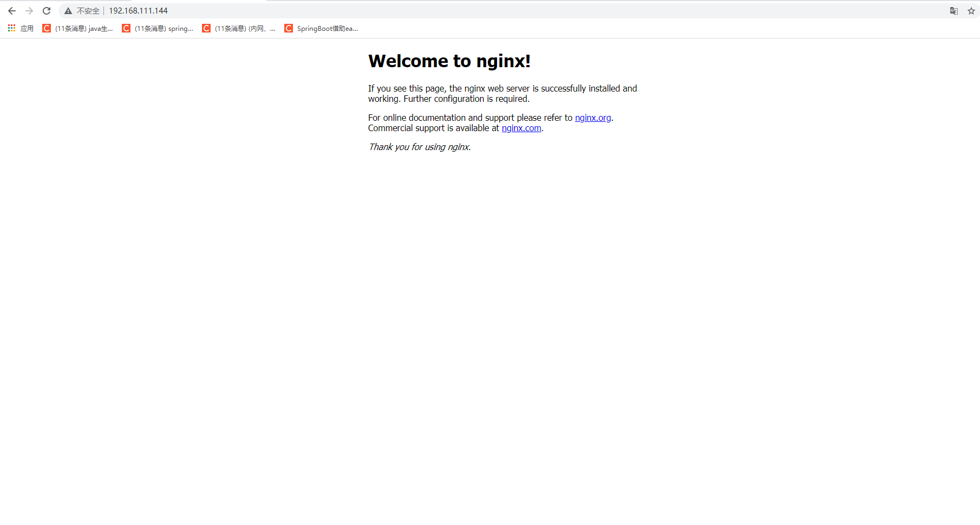
Task: Open the 内网 bookmark in bookmarks bar
Action: (239, 28)
